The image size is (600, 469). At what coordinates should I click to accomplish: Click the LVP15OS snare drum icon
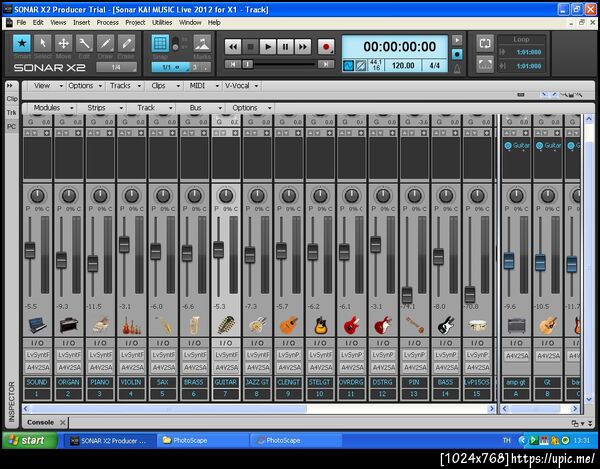click(x=478, y=325)
